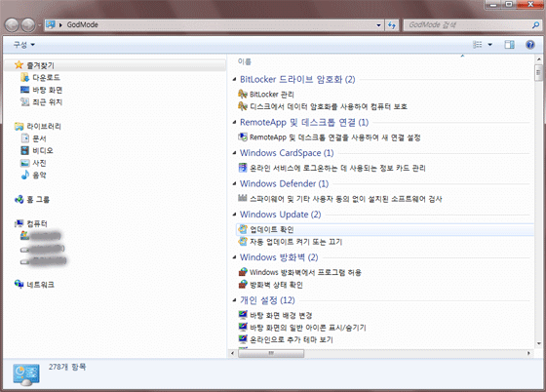Image resolution: width=546 pixels, height=392 pixels.
Task: Refresh the GodMode folder view
Action: (x=392, y=25)
